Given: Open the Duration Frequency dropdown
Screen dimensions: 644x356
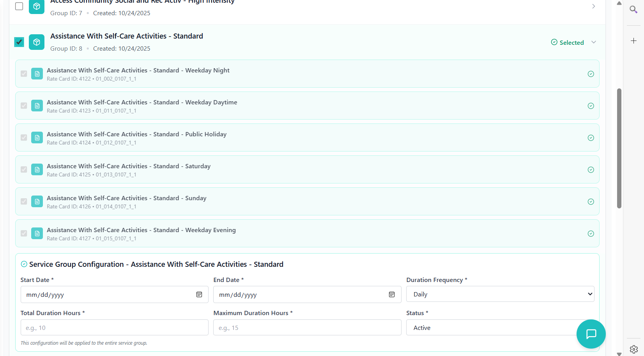Looking at the screenshot, I should (x=500, y=294).
